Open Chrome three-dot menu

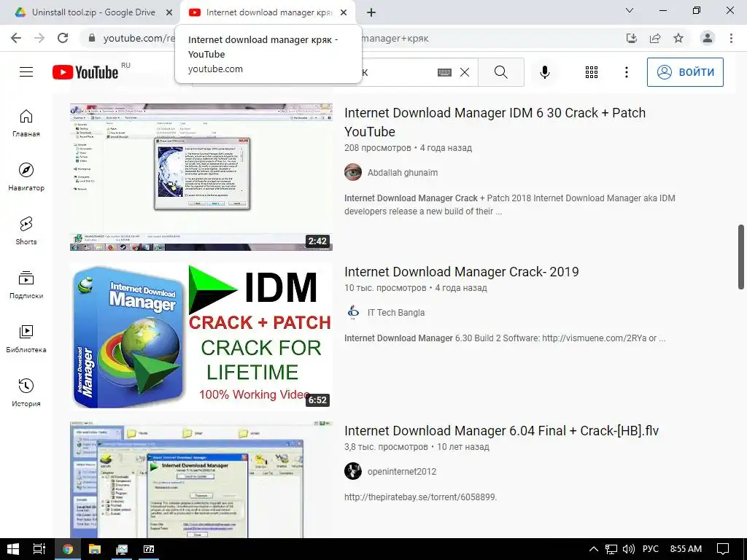coord(731,38)
